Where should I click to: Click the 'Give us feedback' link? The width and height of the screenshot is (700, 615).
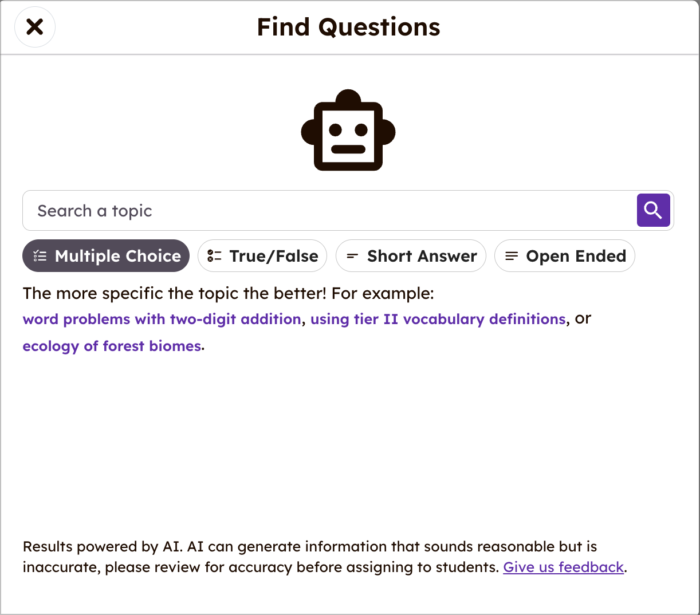coord(563,567)
